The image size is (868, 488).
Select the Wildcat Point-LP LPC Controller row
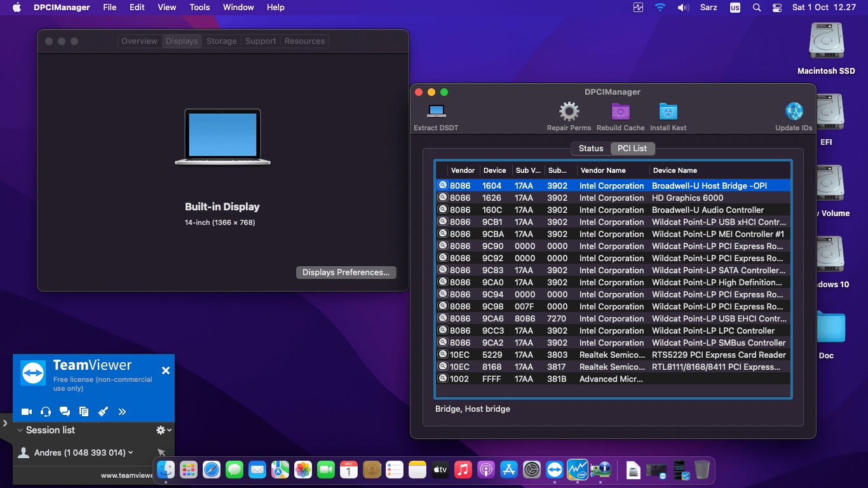click(613, 330)
